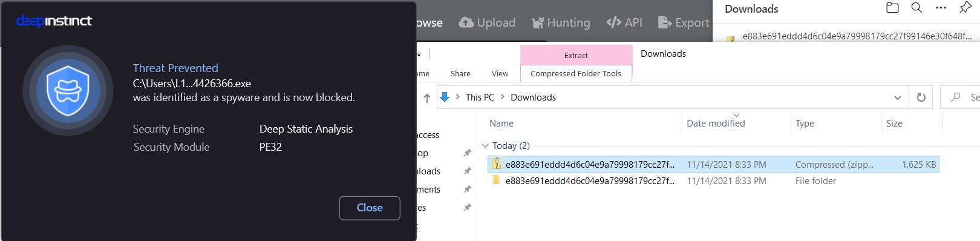The height and width of the screenshot is (241, 980).
Task: Open downloads folder icon in browser panel
Action: pyautogui.click(x=892, y=8)
